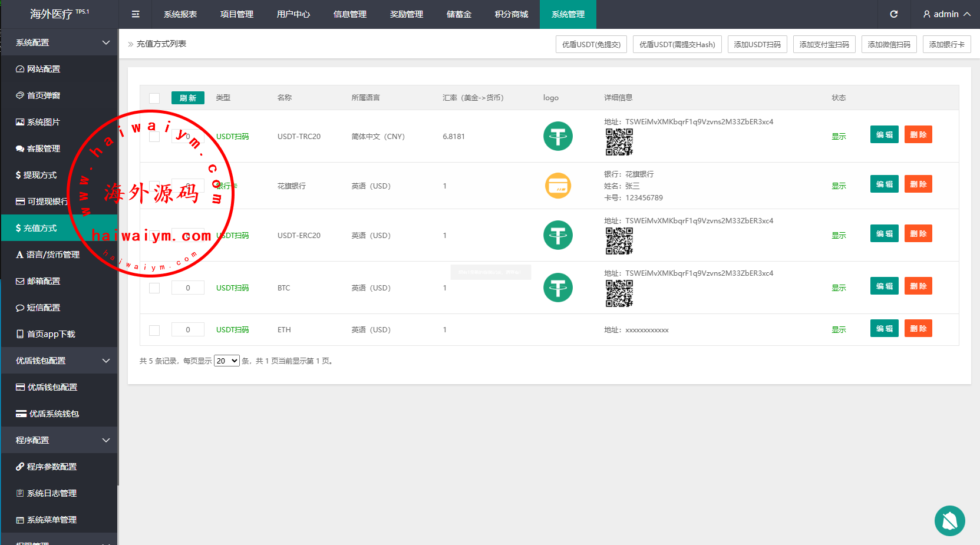Image resolution: width=980 pixels, height=545 pixels.
Task: Click the muted bell floating icon
Action: [x=950, y=521]
